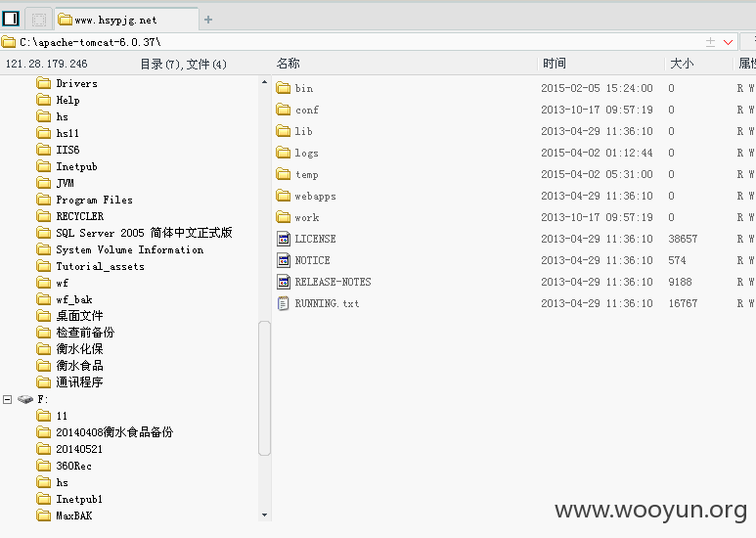Image resolution: width=756 pixels, height=538 pixels.
Task: Click the 目录(7),文件(4) summary text
Action: [183, 65]
